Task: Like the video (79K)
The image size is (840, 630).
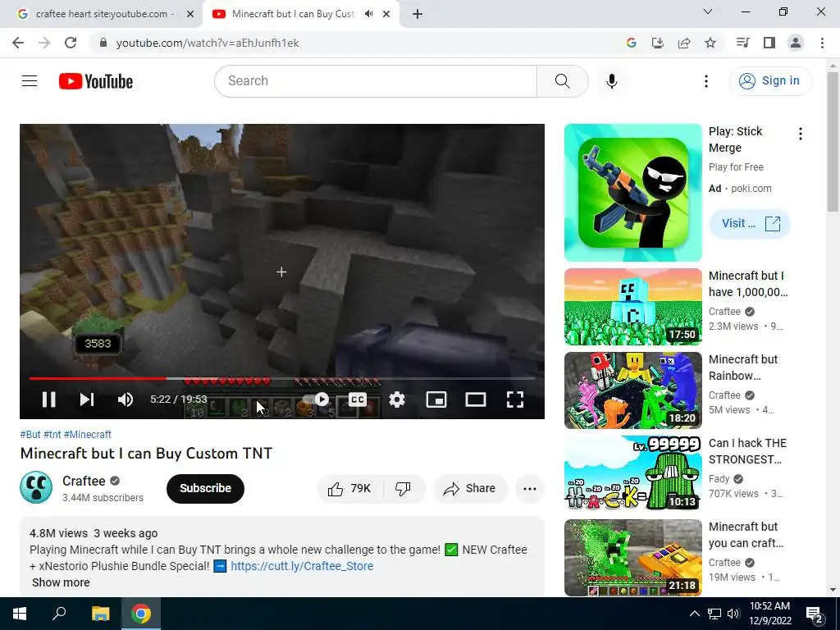Action: tap(351, 489)
